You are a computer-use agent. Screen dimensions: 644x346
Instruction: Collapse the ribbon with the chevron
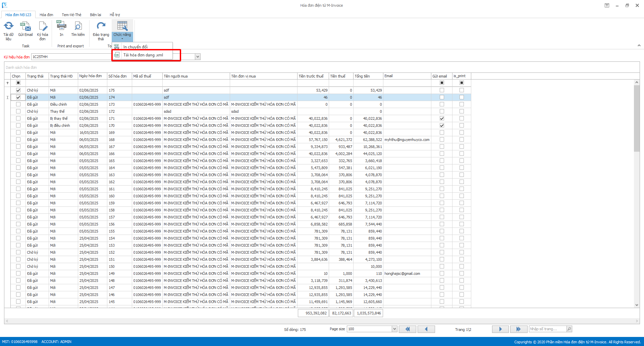point(639,46)
